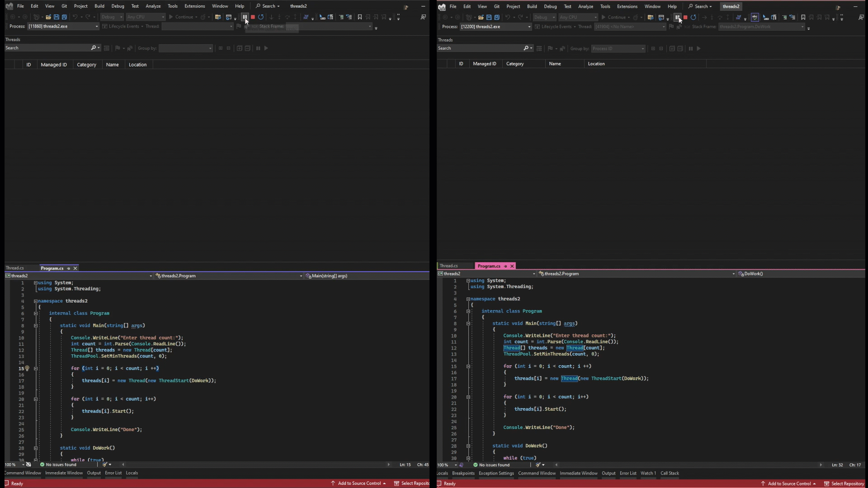Open Debug menu in left Visual Studio
868x488 pixels.
(118, 6)
